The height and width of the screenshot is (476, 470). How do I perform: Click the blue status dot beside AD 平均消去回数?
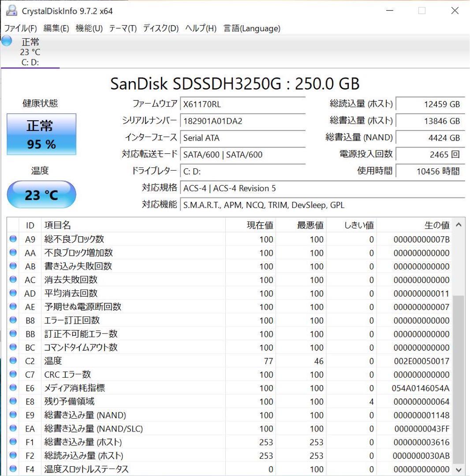(x=12, y=293)
